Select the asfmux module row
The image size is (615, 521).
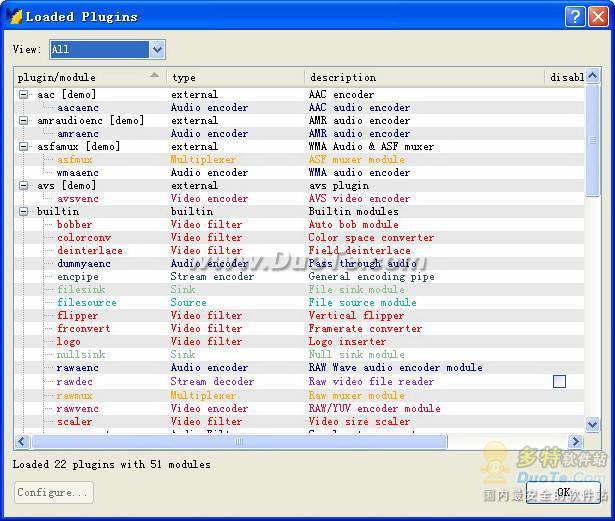pos(299,159)
